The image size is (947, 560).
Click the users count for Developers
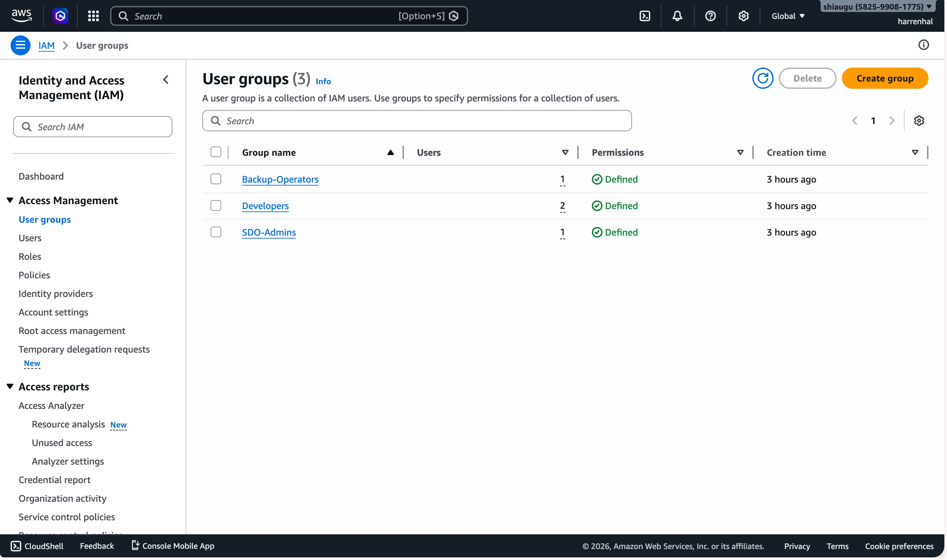[562, 206]
